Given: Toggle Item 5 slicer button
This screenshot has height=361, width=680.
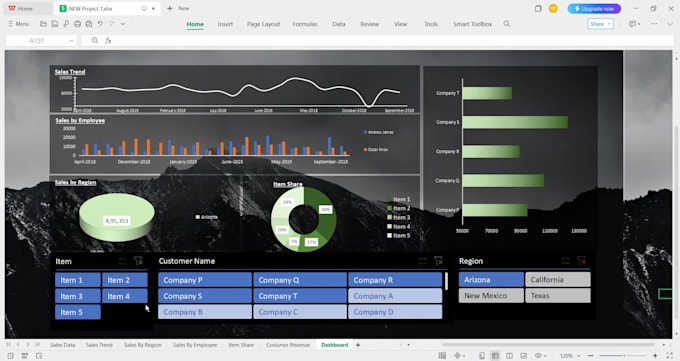Looking at the screenshot, I should pyautogui.click(x=78, y=312).
